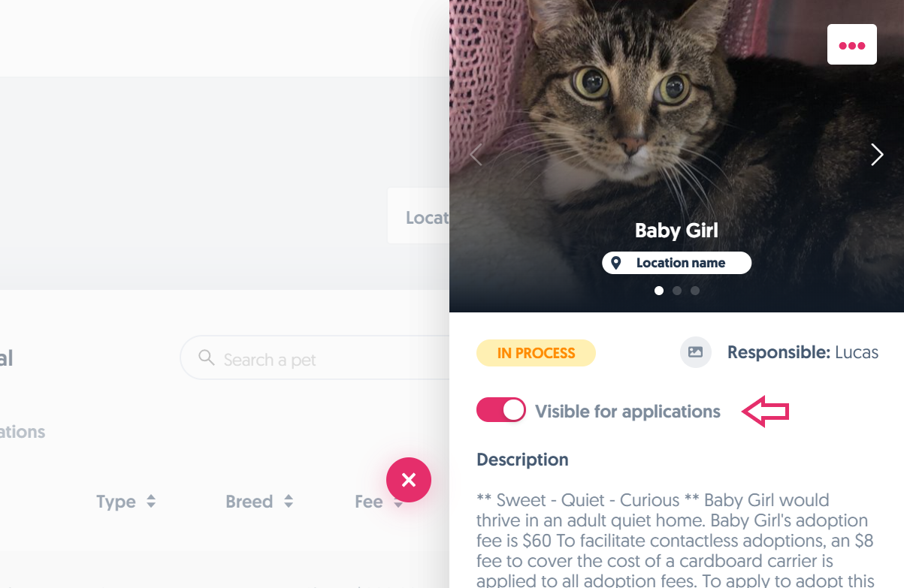This screenshot has width=904, height=588.
Task: Open the three-dot more options menu
Action: tap(851, 45)
